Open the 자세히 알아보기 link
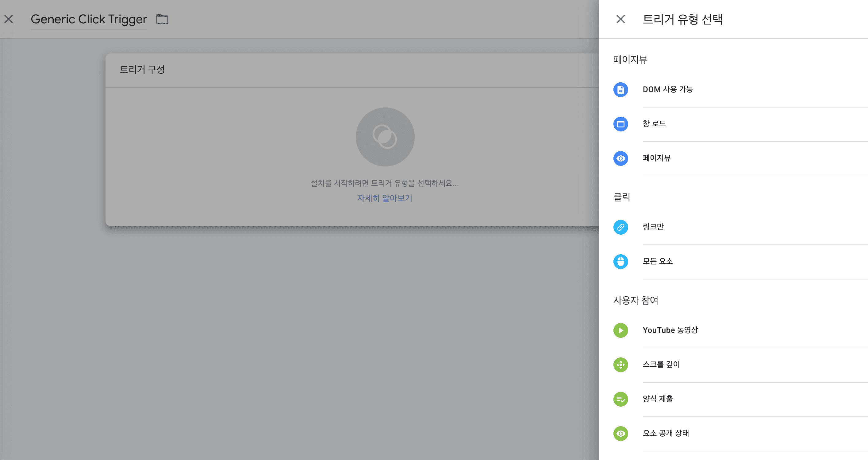 click(385, 198)
